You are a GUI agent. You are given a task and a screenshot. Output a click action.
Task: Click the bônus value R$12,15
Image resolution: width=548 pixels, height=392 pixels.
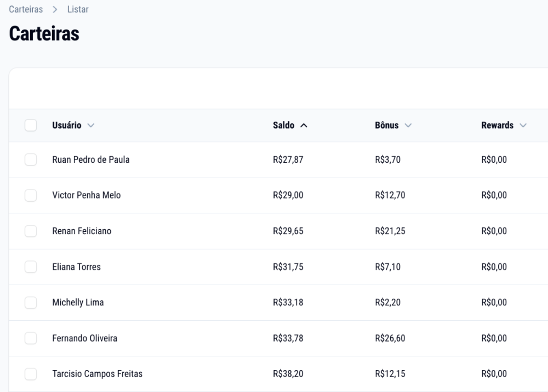pyautogui.click(x=390, y=374)
